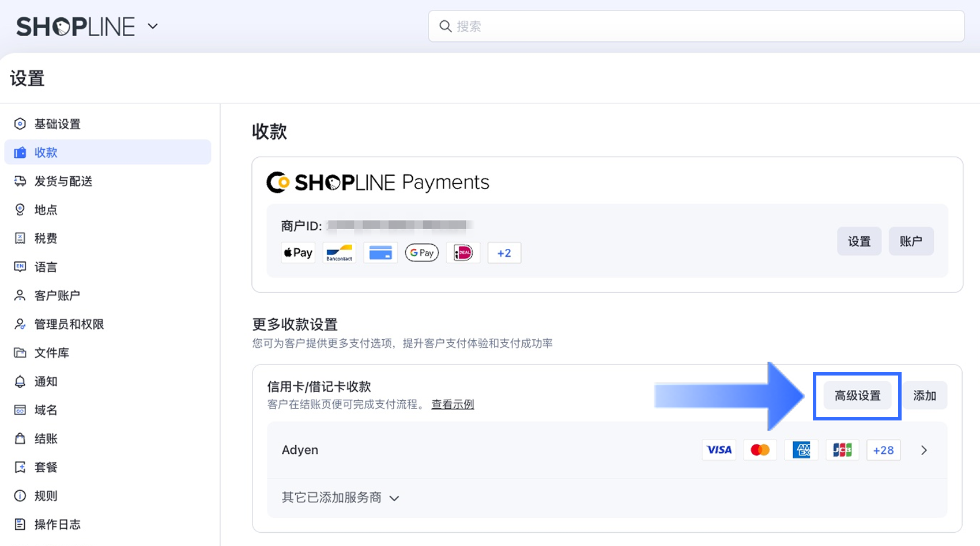Image resolution: width=980 pixels, height=546 pixels.
Task: Click the 商户ID label
Action: (301, 225)
